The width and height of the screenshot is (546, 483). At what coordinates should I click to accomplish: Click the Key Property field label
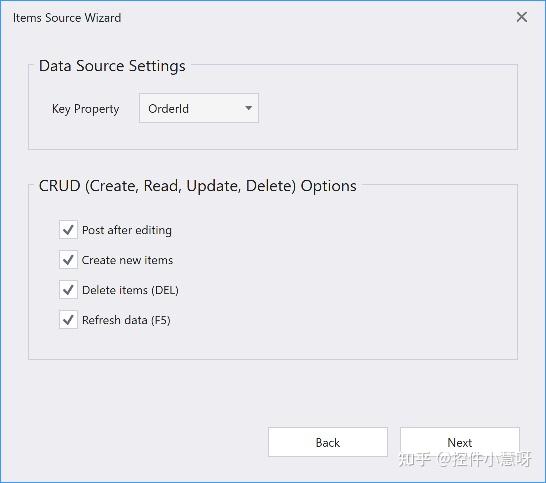86,109
